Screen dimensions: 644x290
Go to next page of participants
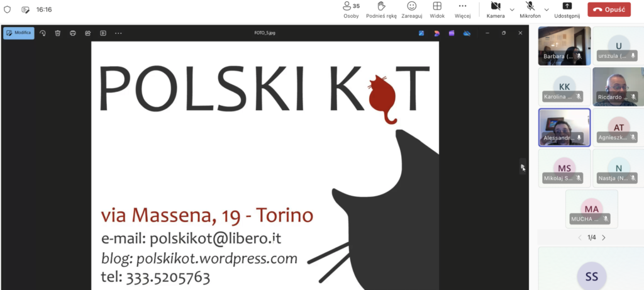pos(604,238)
